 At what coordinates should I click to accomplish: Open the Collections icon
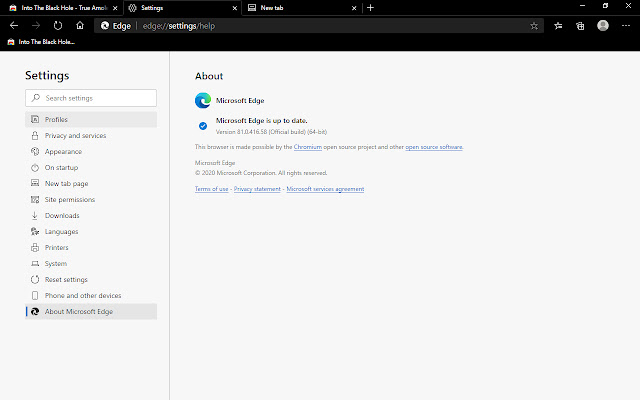click(580, 25)
